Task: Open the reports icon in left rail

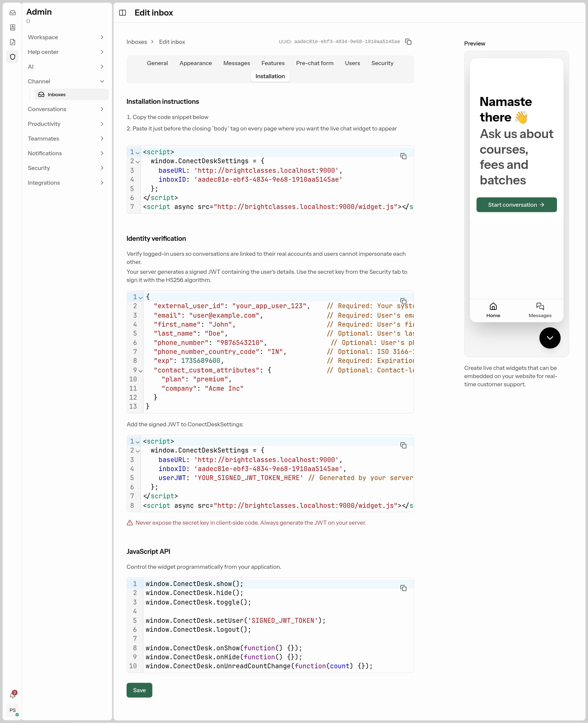Action: [x=13, y=42]
